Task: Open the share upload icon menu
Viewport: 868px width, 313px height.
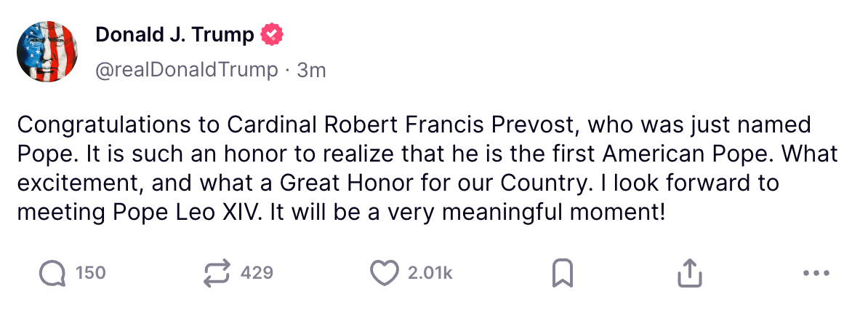Action: tap(689, 274)
